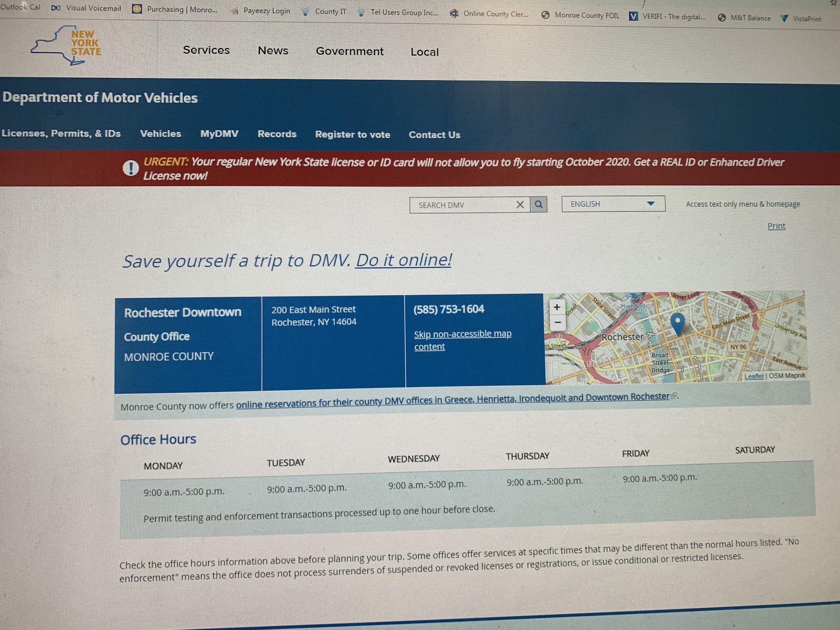Click the Do it online! link
Image resolution: width=840 pixels, height=630 pixels.
(404, 260)
